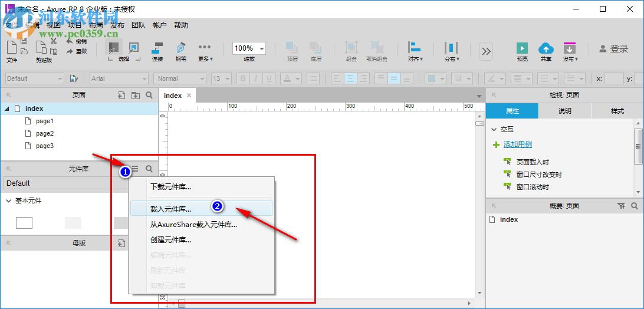
Task: Search pages with 页面 panel magnifier
Action: pos(149,96)
